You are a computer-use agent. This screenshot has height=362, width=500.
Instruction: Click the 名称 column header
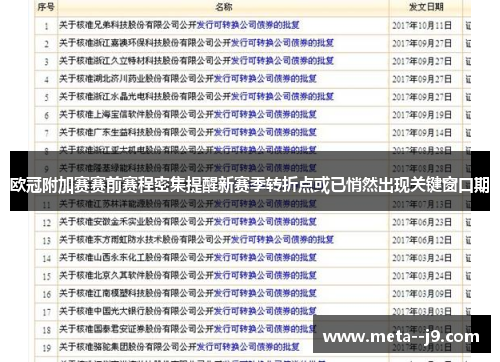(224, 7)
